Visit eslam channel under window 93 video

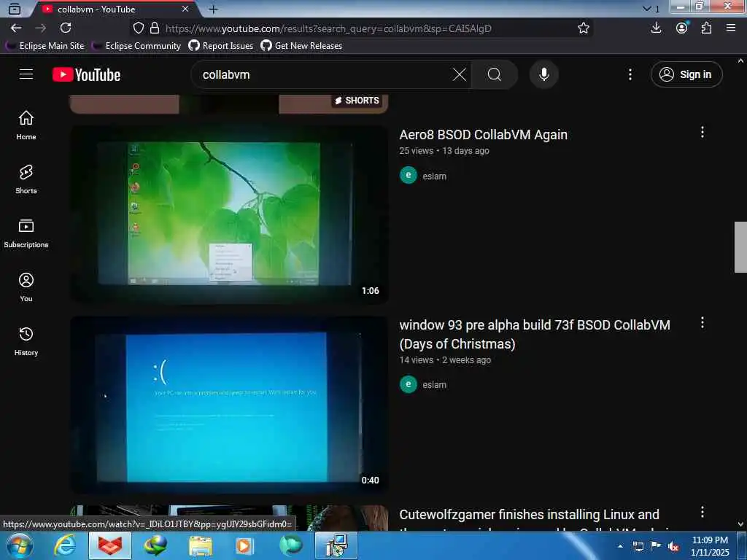(x=435, y=385)
